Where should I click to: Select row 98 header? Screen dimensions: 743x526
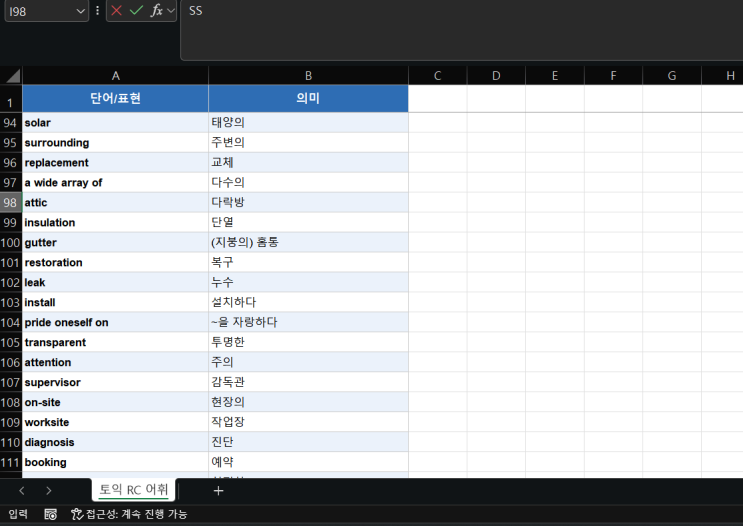[10, 203]
